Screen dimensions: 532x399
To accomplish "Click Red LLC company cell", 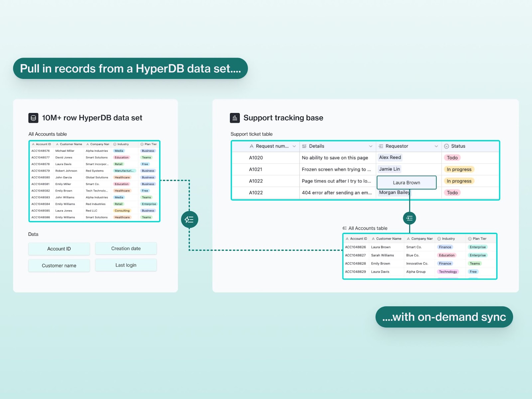I will [91, 211].
